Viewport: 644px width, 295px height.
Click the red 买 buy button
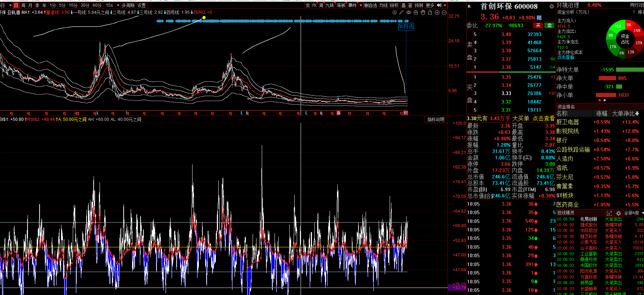pyautogui.click(x=538, y=25)
